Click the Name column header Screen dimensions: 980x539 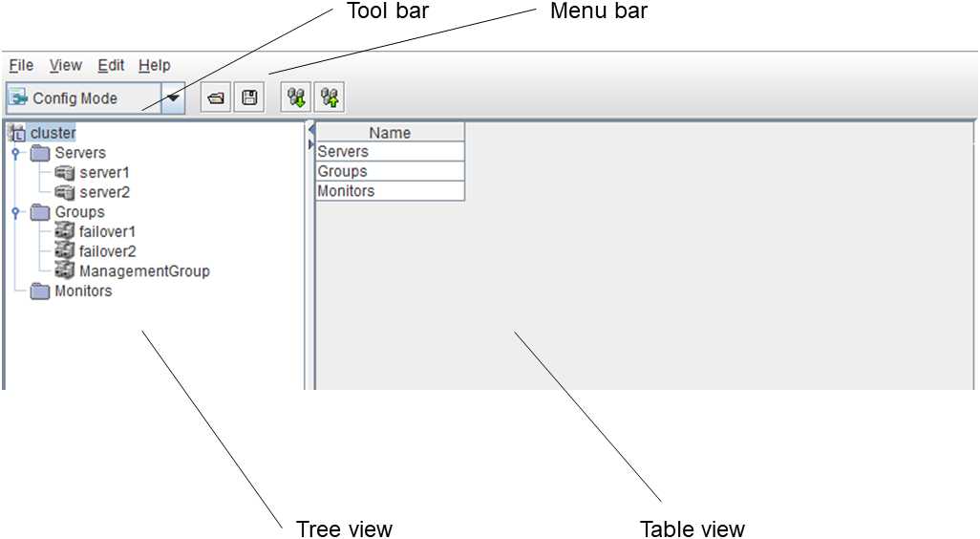[390, 133]
